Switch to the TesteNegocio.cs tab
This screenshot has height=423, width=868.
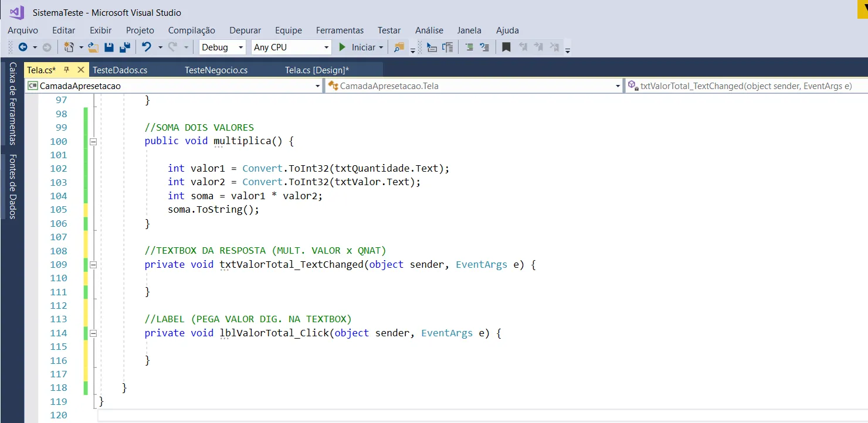(x=216, y=70)
